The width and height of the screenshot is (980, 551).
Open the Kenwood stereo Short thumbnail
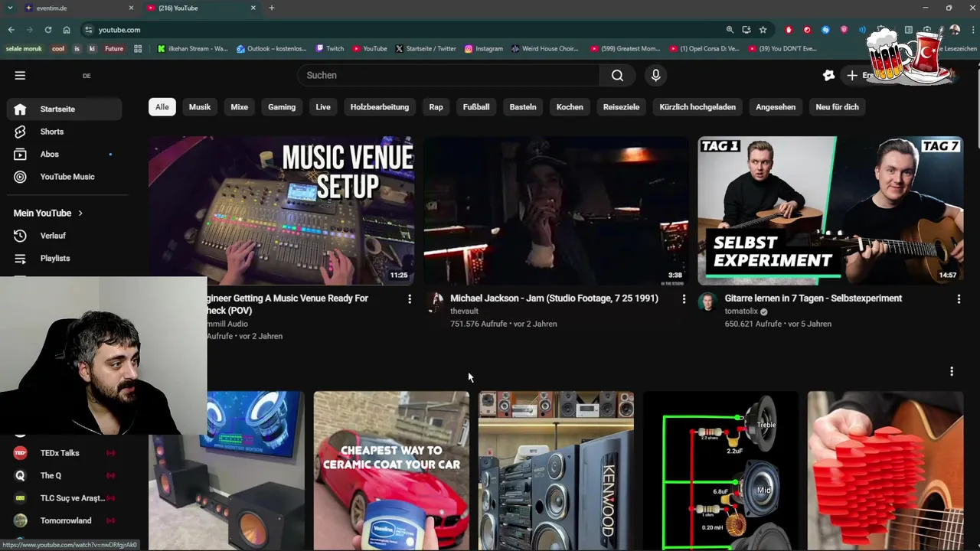[556, 471]
